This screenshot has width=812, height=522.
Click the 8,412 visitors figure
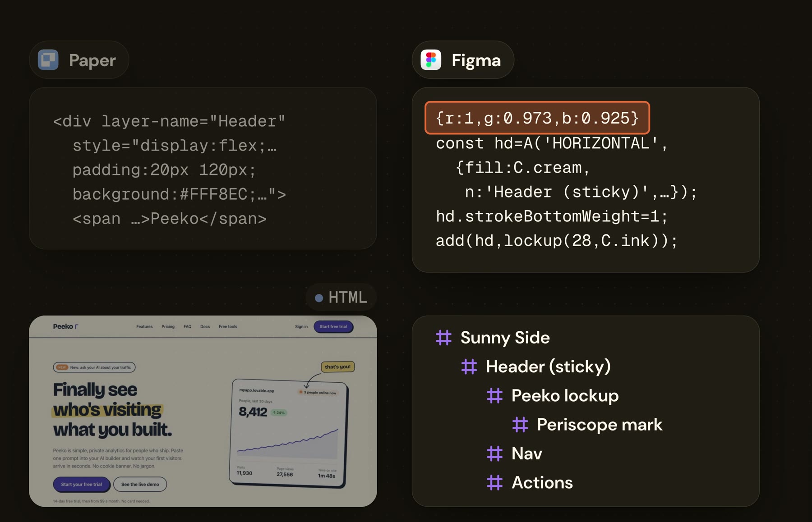pos(253,412)
